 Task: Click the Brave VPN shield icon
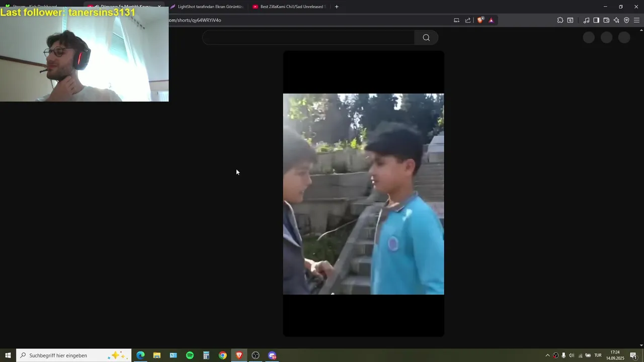[626, 20]
